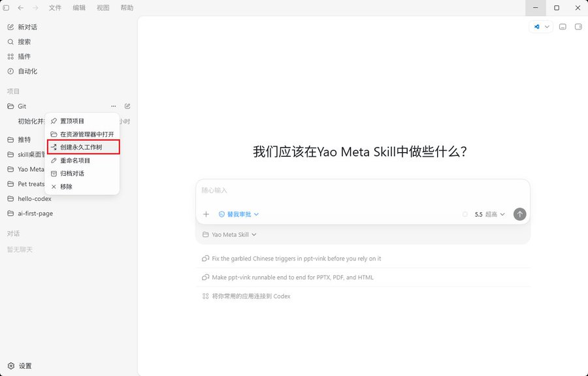The width and height of the screenshot is (588, 376).
Task: Open the Yao Meta Skill folder dropdown
Action: pos(229,234)
